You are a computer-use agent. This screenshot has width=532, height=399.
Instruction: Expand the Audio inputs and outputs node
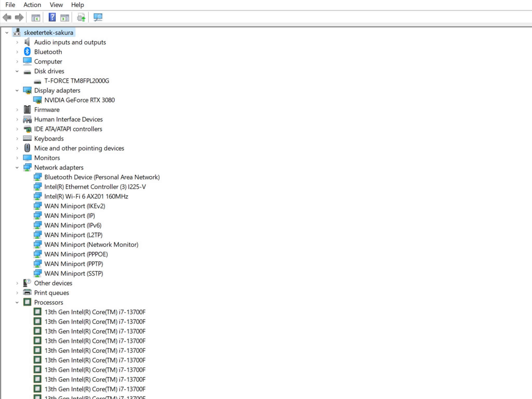coord(17,42)
